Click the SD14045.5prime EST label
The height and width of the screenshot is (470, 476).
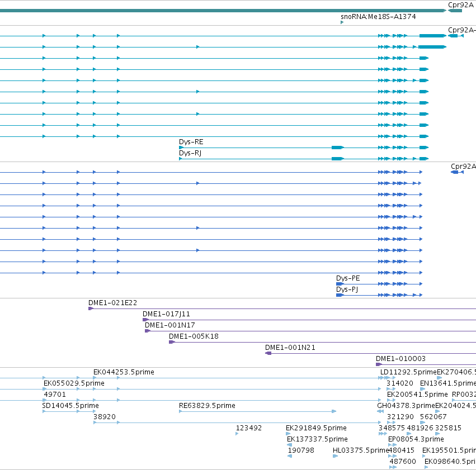70,406
